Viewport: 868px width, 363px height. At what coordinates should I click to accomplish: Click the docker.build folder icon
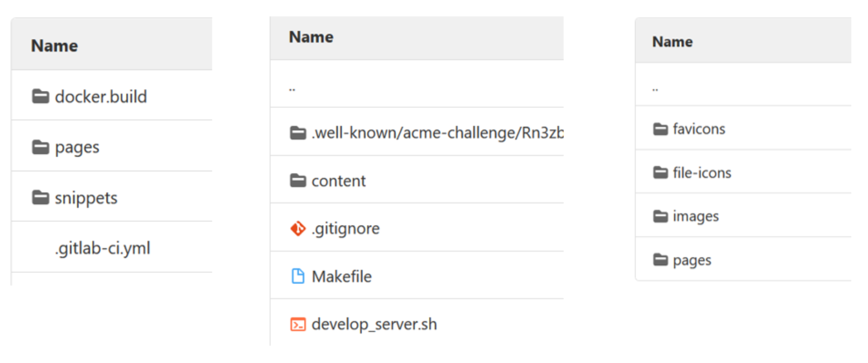(40, 96)
